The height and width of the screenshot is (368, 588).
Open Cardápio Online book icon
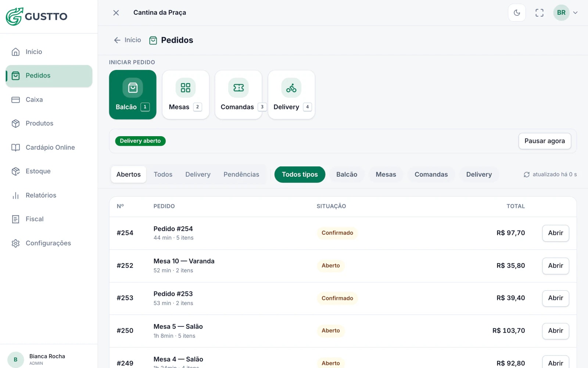tap(15, 148)
